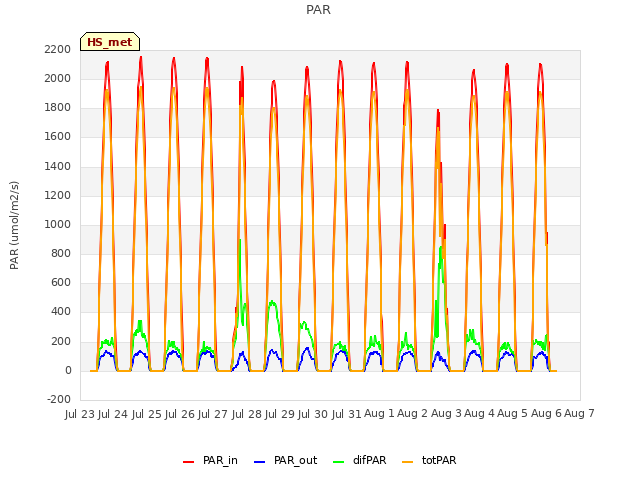Viewport: 640px width, 480px height.
Task: Click the 1800 y-axis tick label
Action: (x=58, y=108)
